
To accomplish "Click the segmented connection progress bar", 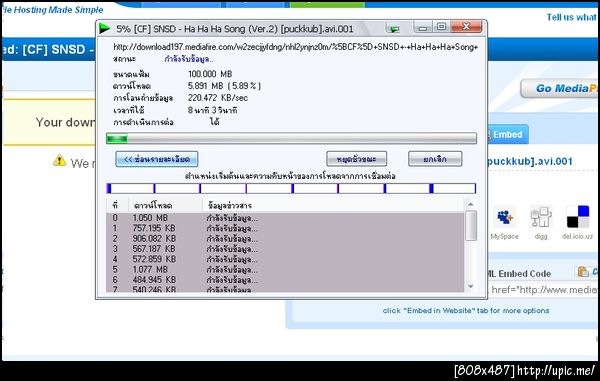I will pyautogui.click(x=292, y=188).
